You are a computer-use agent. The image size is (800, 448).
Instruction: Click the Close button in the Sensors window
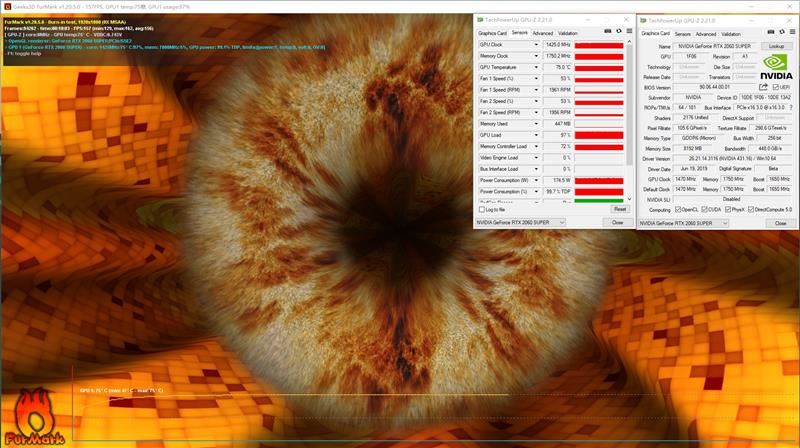pyautogui.click(x=617, y=222)
